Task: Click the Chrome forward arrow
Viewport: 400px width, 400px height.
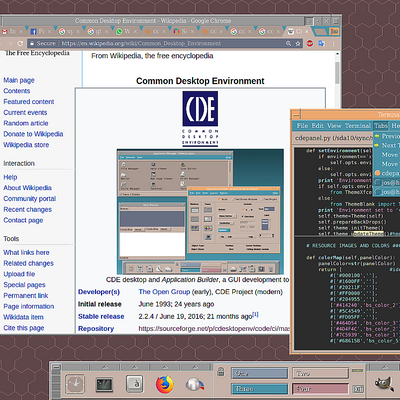Action: click(x=9, y=43)
